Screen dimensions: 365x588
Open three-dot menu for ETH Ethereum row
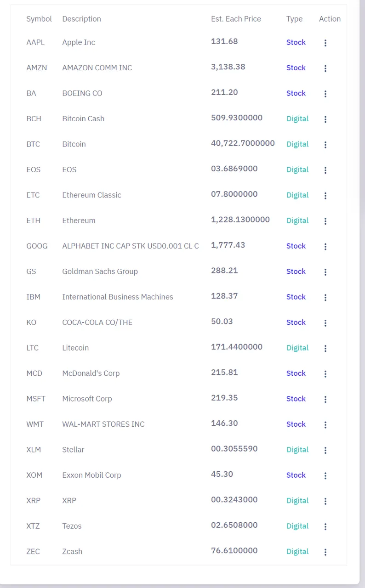325,221
